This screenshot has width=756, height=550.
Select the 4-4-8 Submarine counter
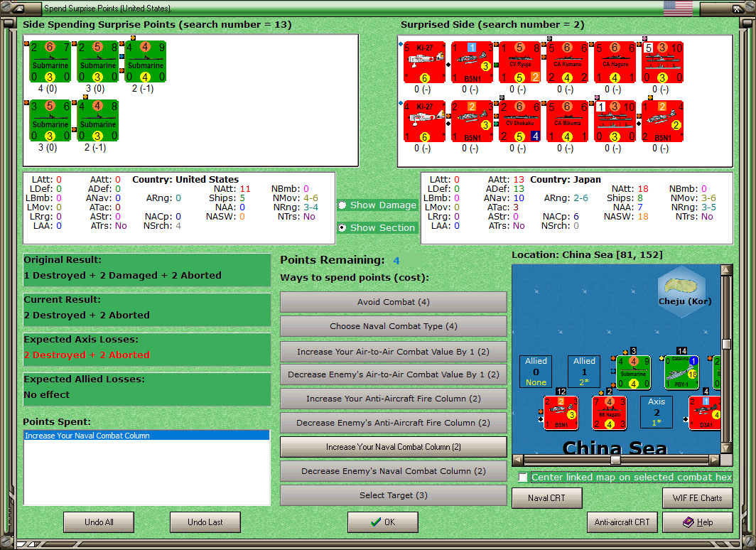(x=98, y=121)
